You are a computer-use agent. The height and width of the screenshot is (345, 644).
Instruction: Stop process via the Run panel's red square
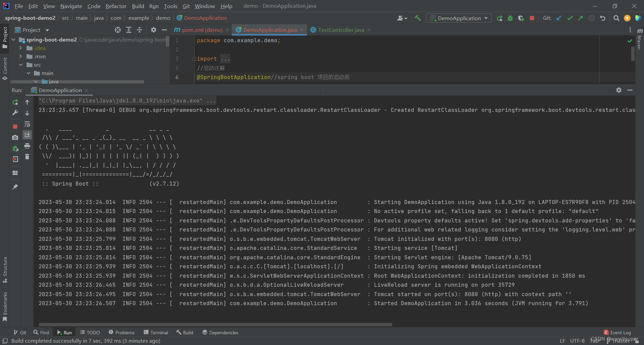[15, 127]
